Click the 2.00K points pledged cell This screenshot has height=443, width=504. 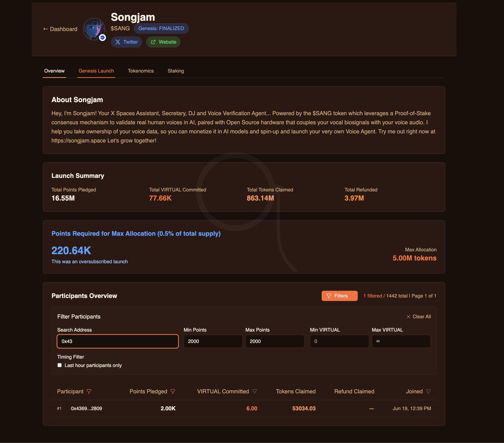click(x=168, y=409)
